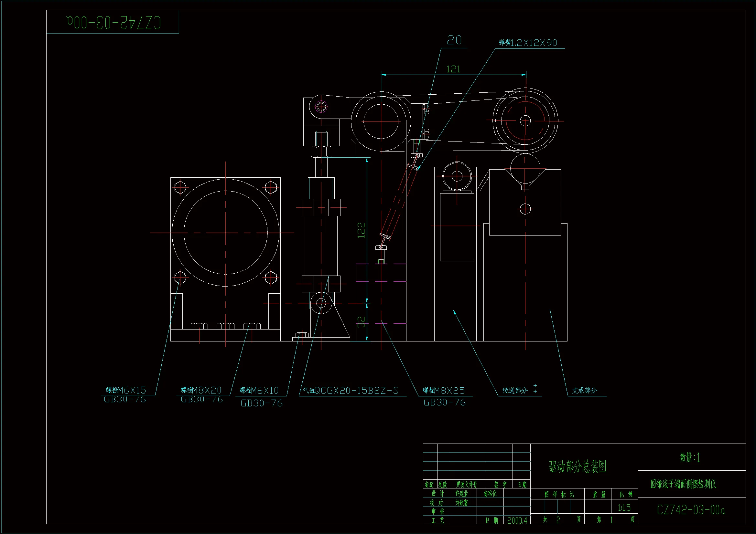Click the 传送部分 leader label
The width and height of the screenshot is (756, 534).
pyautogui.click(x=515, y=391)
